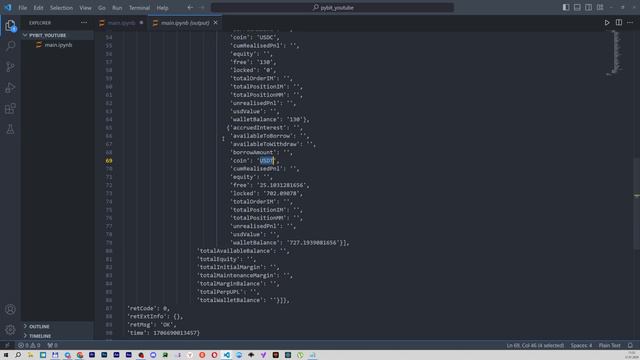The width and height of the screenshot is (640, 360).
Task: Click the editor minimap overview
Action: point(616,53)
